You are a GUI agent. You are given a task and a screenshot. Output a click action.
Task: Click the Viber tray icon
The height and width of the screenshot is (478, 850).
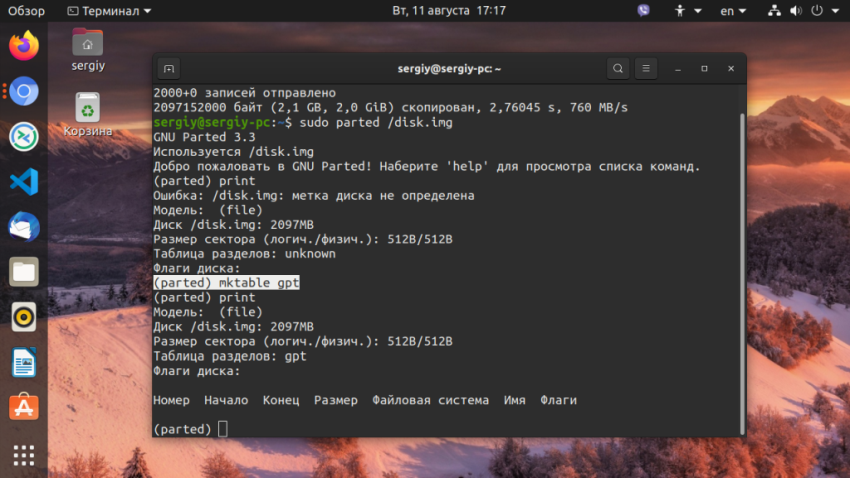click(643, 10)
